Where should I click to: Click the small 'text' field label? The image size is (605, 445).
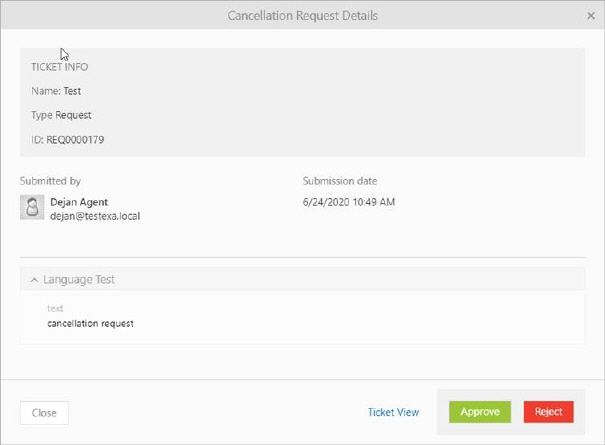click(x=55, y=309)
